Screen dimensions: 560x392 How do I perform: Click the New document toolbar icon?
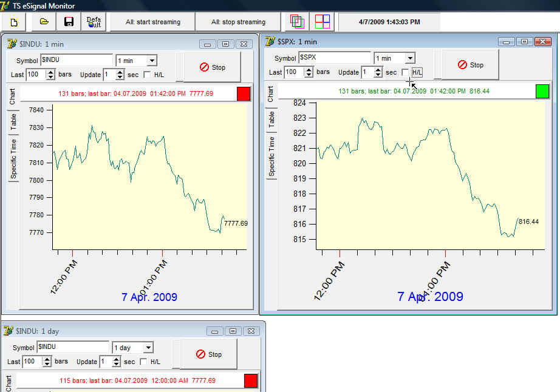[13, 22]
